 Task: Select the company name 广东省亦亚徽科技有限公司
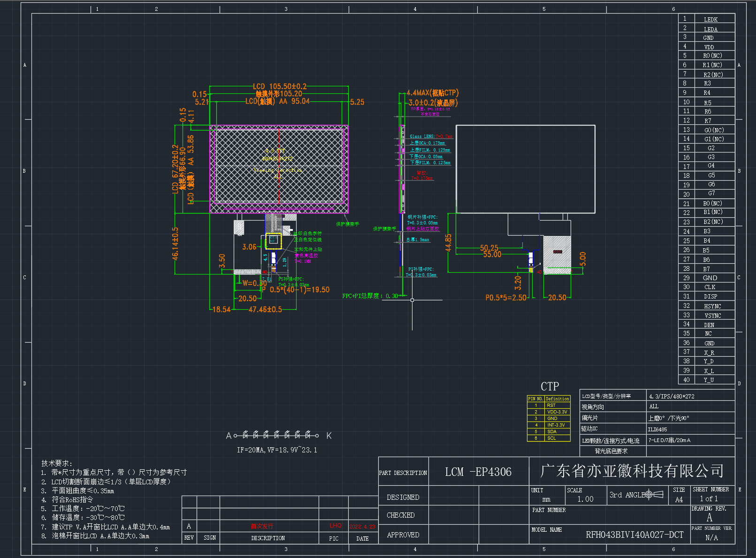tap(632, 471)
